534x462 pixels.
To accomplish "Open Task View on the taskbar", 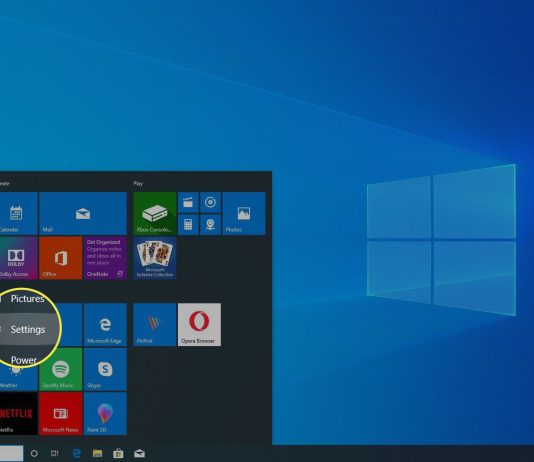I will tap(54, 453).
